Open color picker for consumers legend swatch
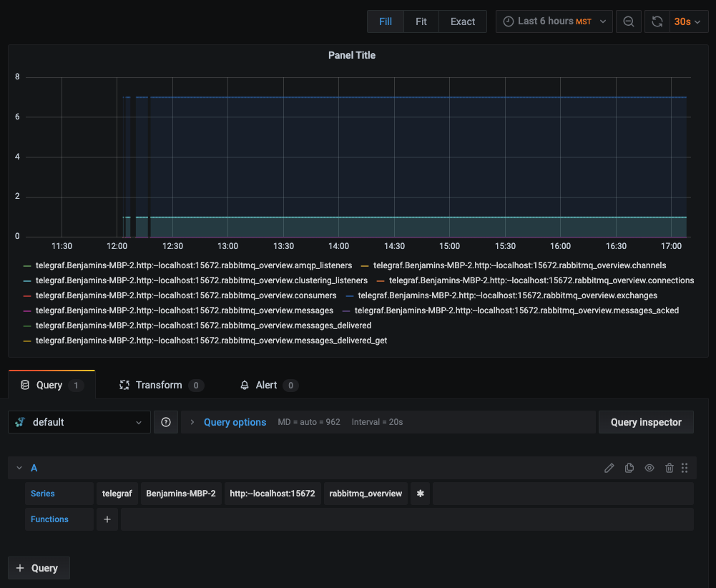Viewport: 716px width, 588px height. click(x=27, y=296)
